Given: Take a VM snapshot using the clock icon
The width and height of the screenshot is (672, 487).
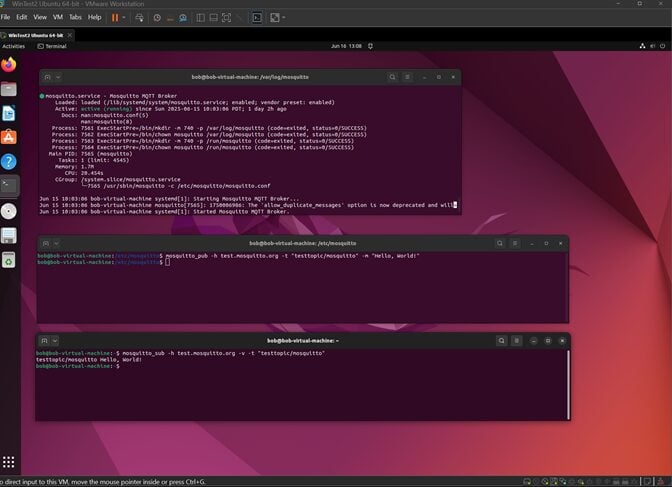Looking at the screenshot, I should click(157, 17).
